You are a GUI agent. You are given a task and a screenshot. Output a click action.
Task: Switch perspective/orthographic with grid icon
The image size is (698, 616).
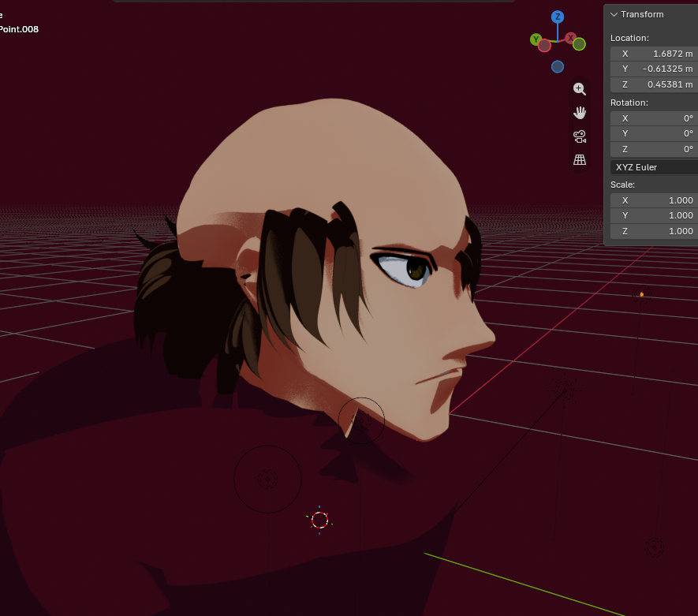click(x=579, y=159)
